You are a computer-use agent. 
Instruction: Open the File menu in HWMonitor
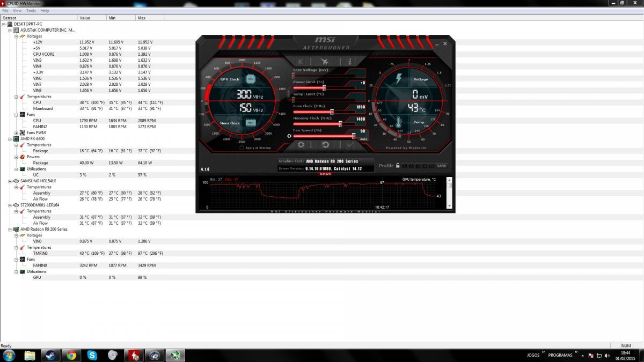point(5,11)
